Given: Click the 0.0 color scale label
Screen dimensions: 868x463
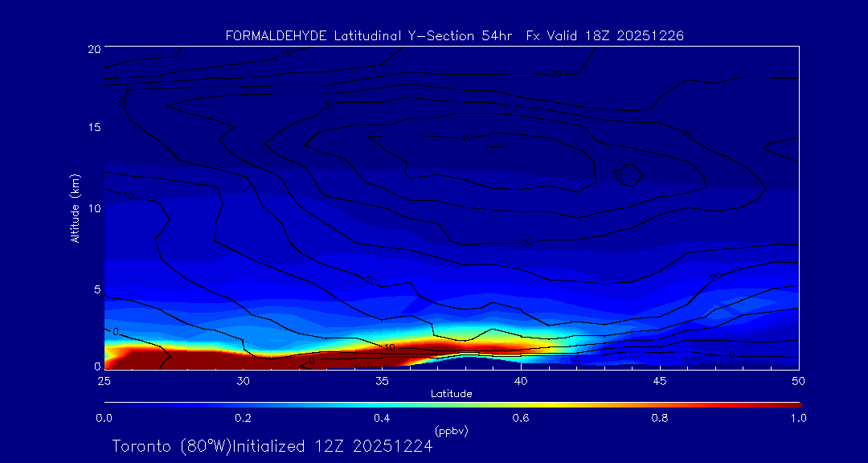Looking at the screenshot, I should pos(104,418).
